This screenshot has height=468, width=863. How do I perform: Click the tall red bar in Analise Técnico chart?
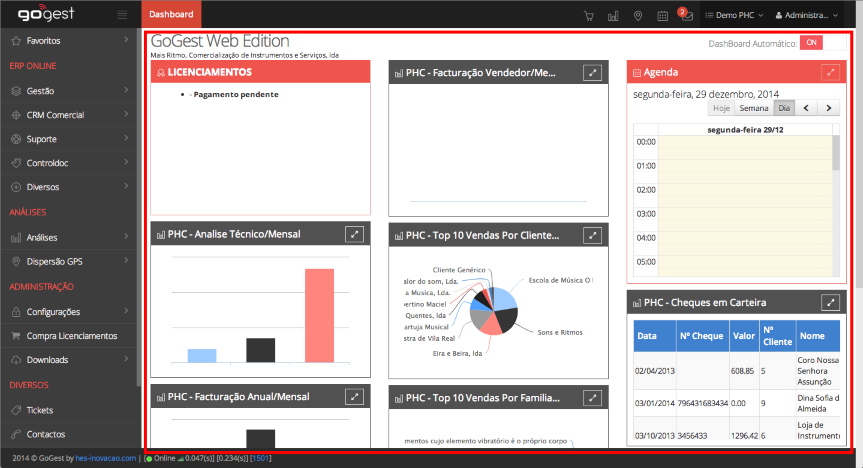point(319,315)
